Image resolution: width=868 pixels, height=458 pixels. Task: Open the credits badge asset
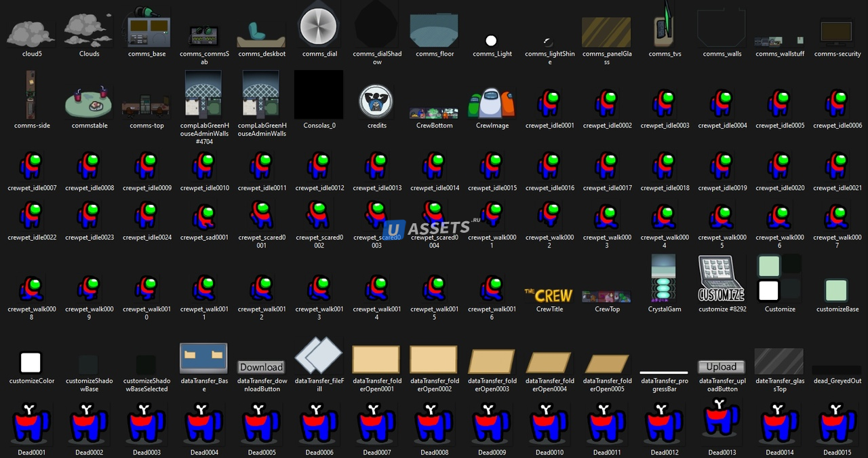376,101
